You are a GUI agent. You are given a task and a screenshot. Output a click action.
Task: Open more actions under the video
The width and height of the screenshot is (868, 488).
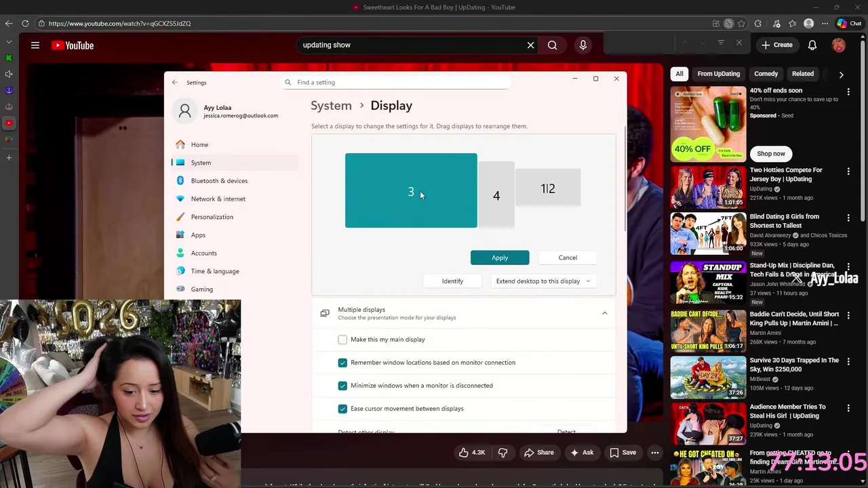655,452
